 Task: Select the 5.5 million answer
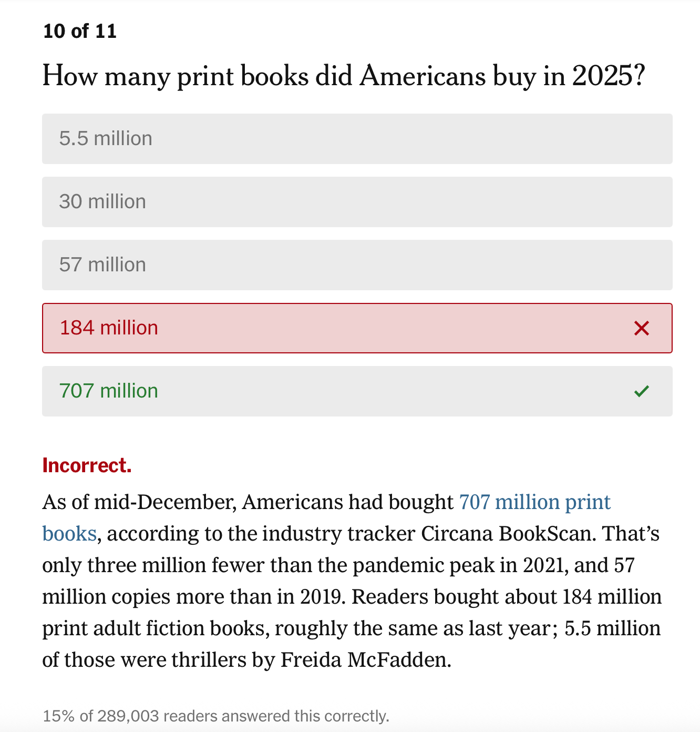[357, 139]
